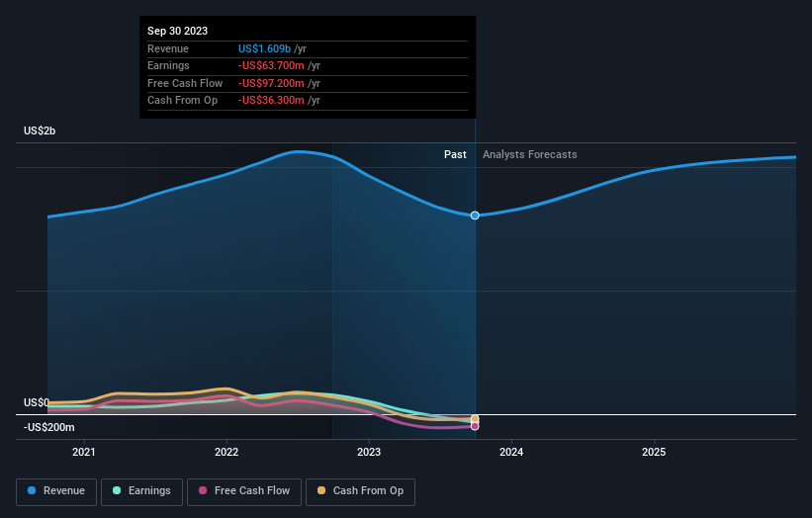Click the -US$63.700m earnings value in tooltip
The image size is (812, 518).
271,65
